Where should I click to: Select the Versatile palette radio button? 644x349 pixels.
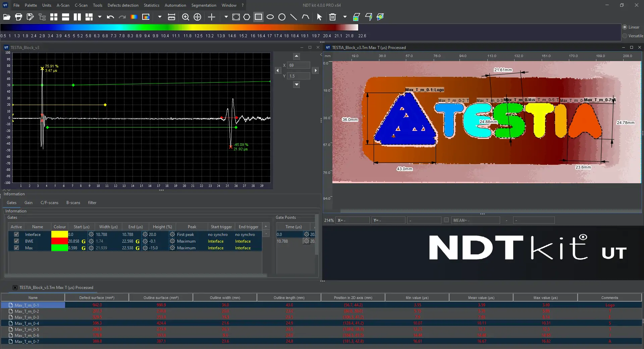point(625,36)
